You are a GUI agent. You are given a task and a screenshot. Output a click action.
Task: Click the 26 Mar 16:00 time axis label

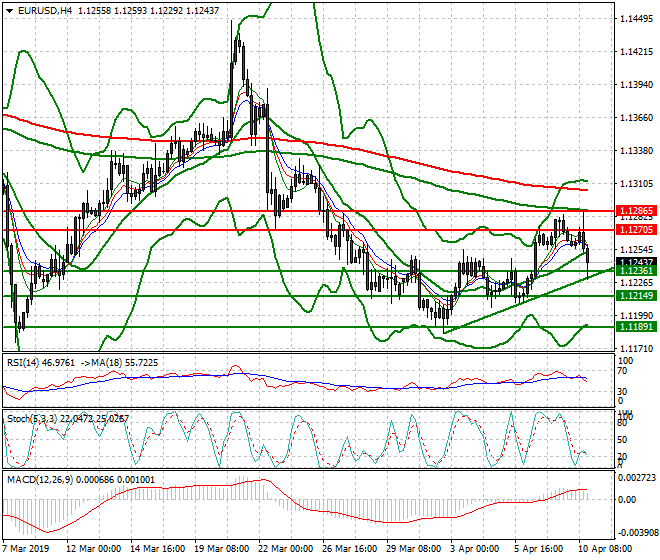349,549
